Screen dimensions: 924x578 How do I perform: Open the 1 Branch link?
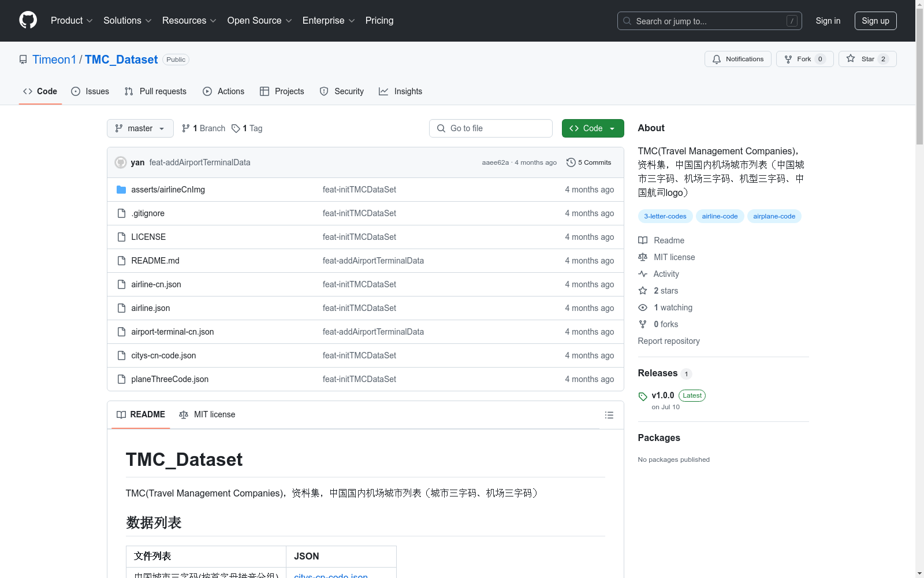203,128
